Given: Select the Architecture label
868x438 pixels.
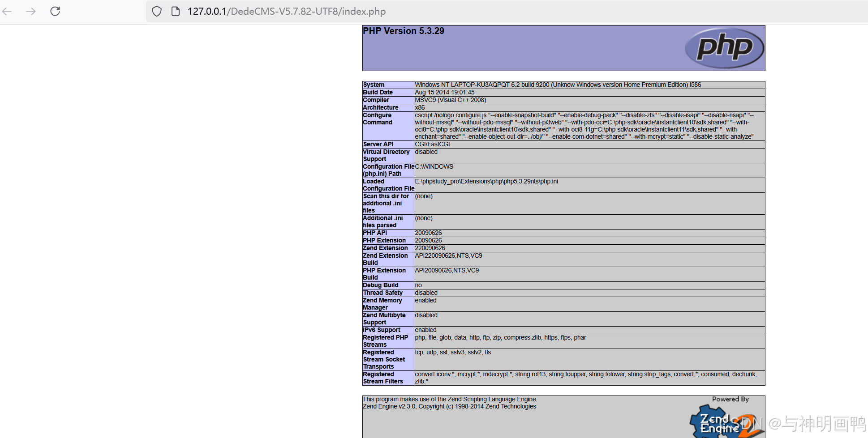Looking at the screenshot, I should coord(381,107).
